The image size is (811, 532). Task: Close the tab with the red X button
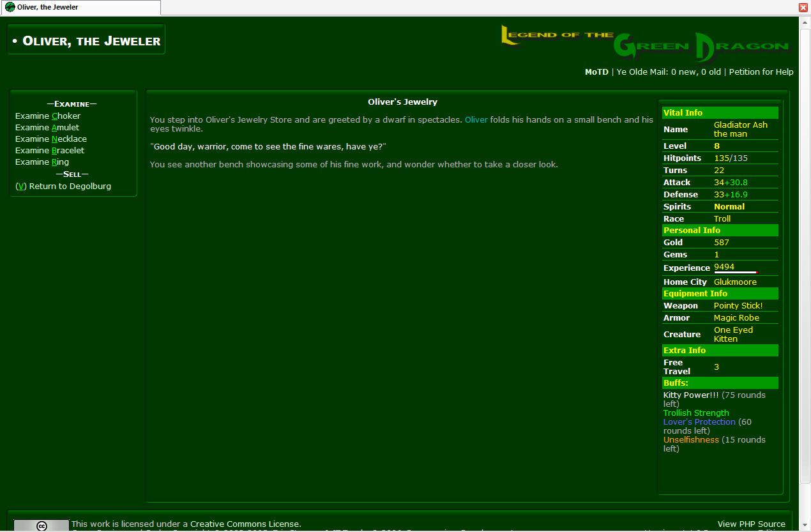point(803,7)
